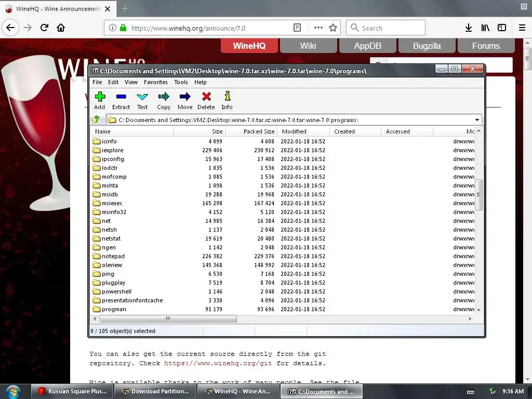Bookmark this page with the star
This screenshot has width=532, height=399.
tap(333, 28)
